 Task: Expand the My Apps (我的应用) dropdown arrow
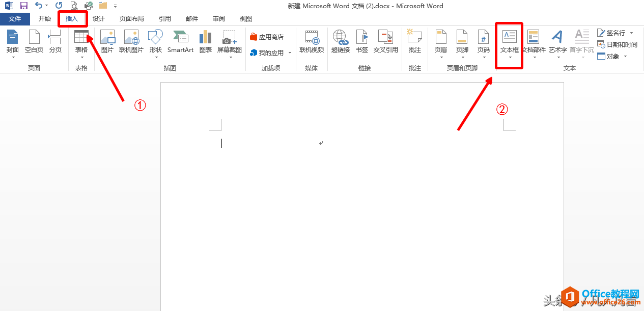tap(290, 53)
